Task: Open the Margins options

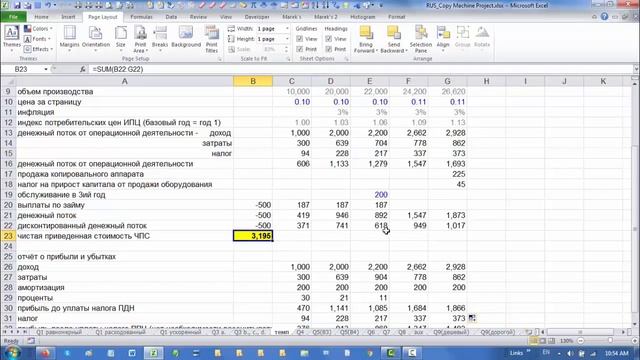Action: coord(69,38)
